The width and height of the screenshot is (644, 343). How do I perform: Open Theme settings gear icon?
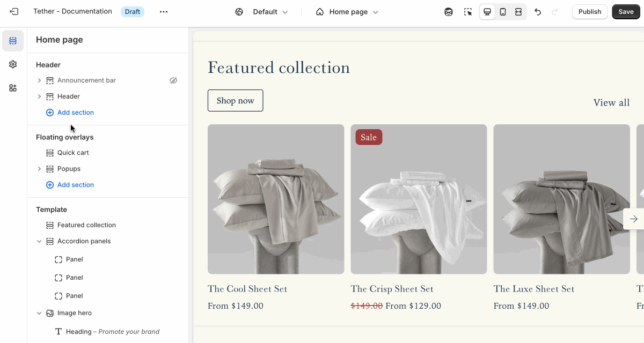click(x=13, y=64)
